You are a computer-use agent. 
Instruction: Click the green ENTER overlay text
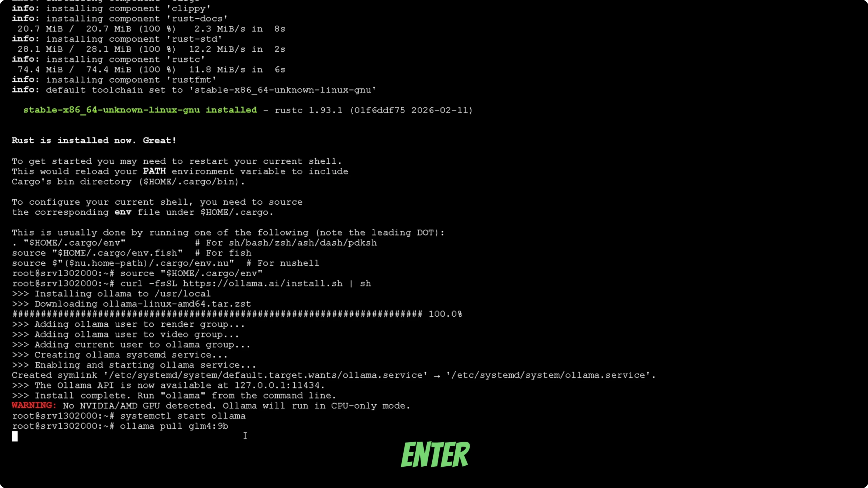click(435, 454)
